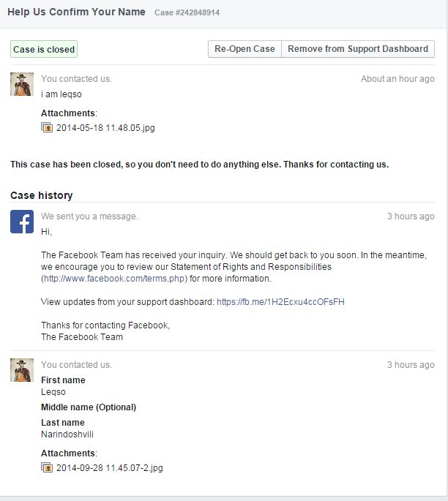Click the '3 hours ago' timestamp on Facebook's message
The width and height of the screenshot is (448, 501).
point(411,216)
